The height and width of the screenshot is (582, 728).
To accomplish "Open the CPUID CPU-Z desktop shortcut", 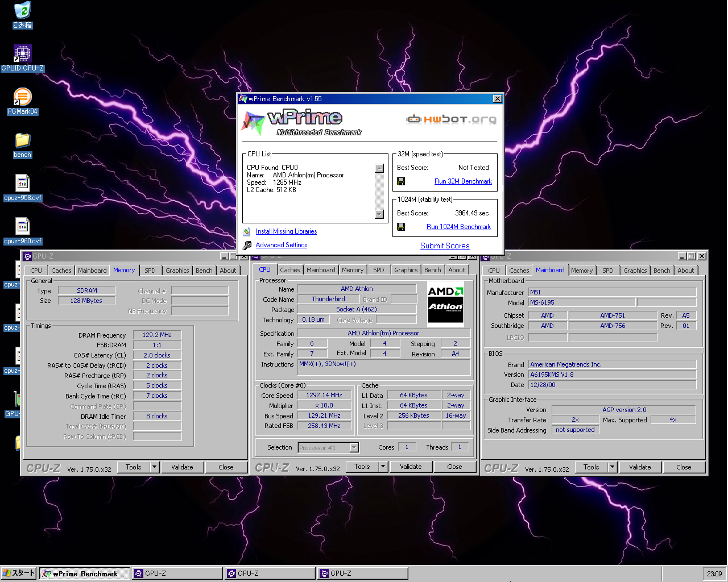I will tap(22, 58).
